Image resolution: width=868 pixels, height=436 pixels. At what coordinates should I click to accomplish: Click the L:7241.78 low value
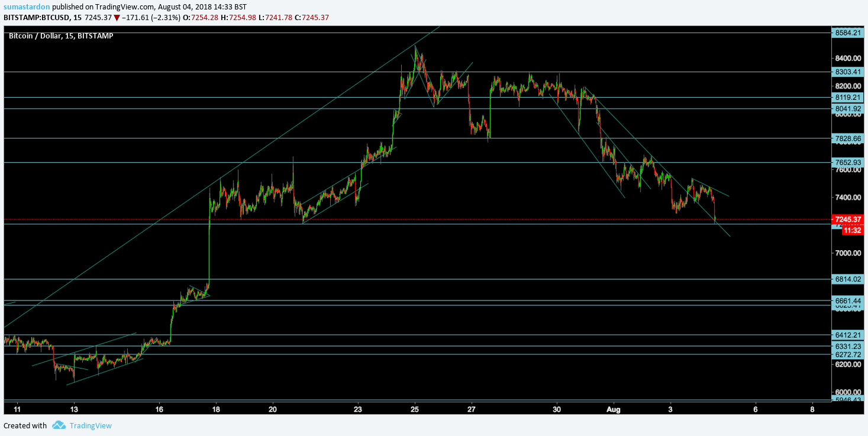(275, 17)
